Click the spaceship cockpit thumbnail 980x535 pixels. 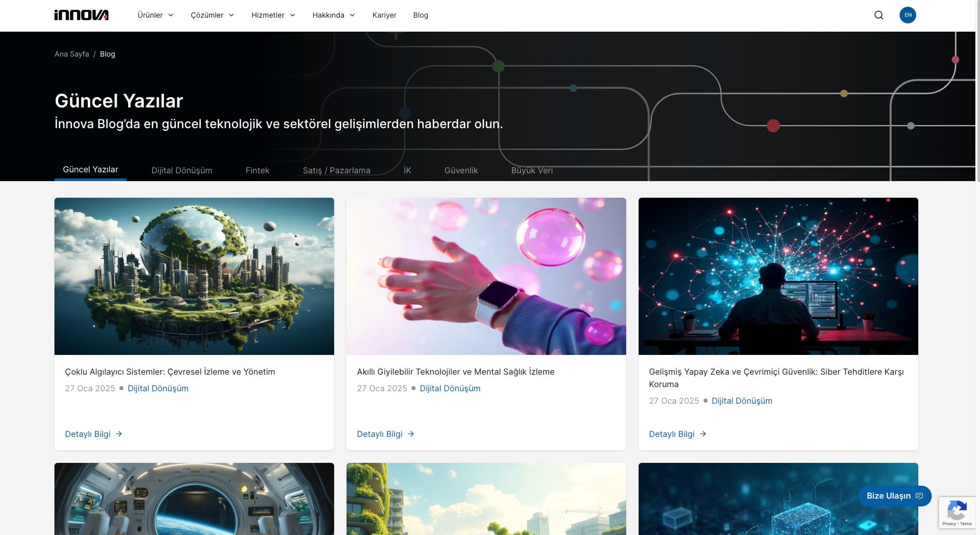(194, 499)
